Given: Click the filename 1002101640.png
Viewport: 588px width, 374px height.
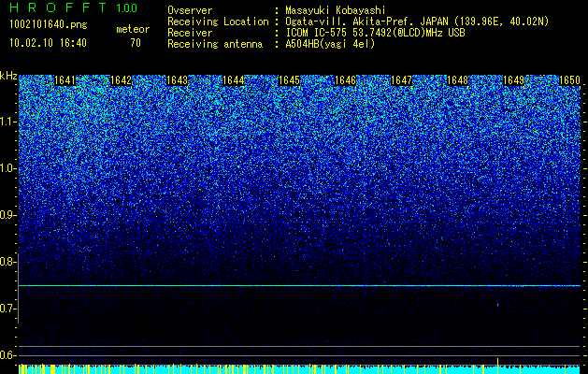Looking at the screenshot, I should point(49,24).
